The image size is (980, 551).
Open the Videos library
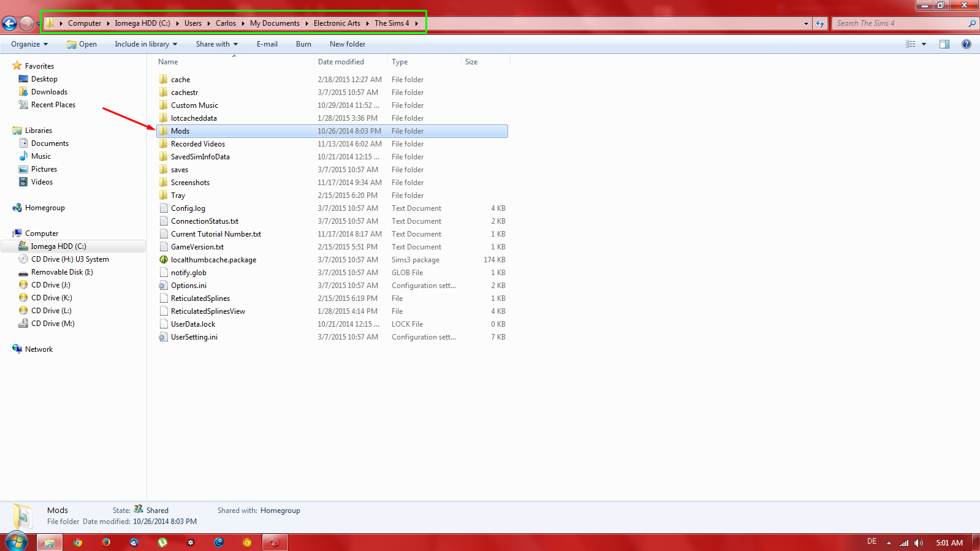[42, 182]
